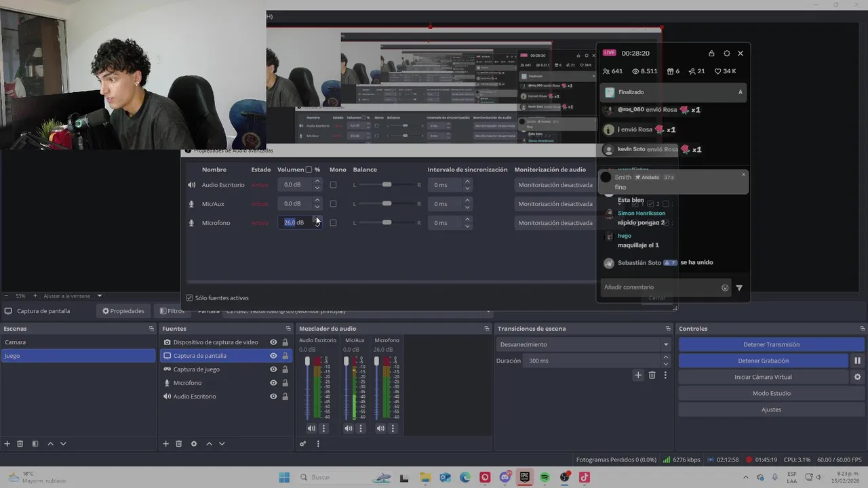Move source down in Fuentes toolbar
Viewport: 868px width, 488px height.
[222, 444]
